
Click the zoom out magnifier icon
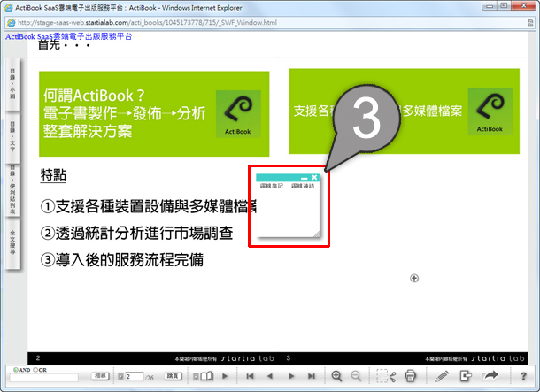[x=356, y=376]
